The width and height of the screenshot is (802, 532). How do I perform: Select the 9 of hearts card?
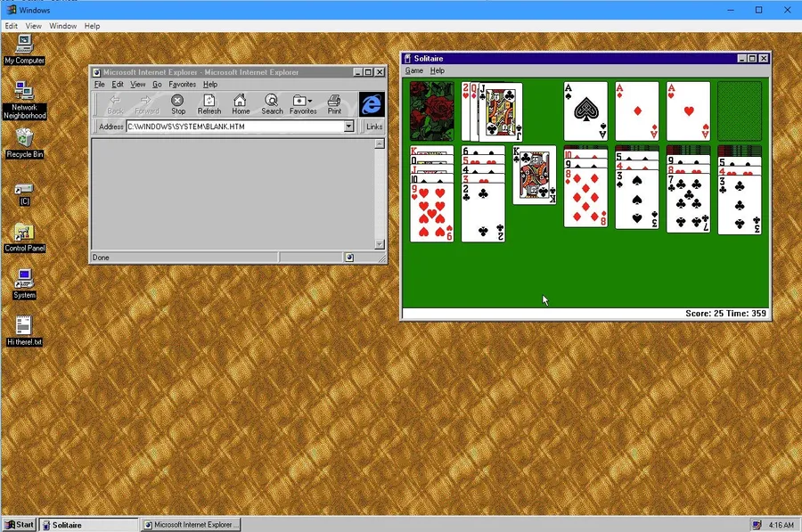click(x=431, y=212)
